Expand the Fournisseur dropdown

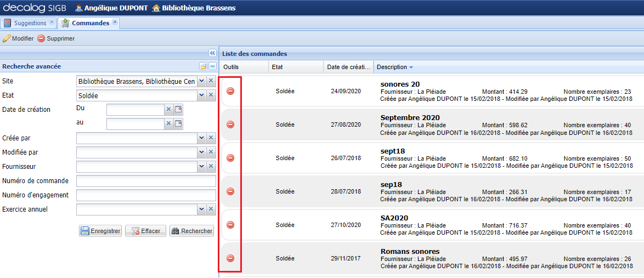[201, 167]
